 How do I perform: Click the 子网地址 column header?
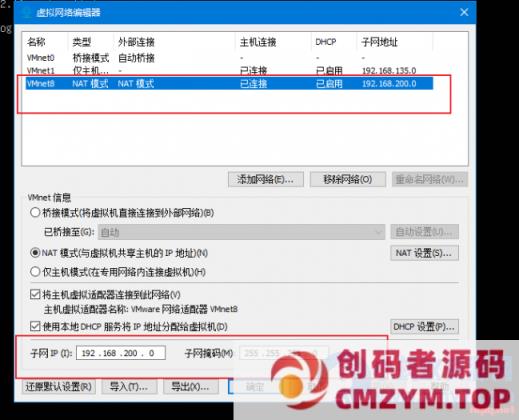pyautogui.click(x=379, y=42)
